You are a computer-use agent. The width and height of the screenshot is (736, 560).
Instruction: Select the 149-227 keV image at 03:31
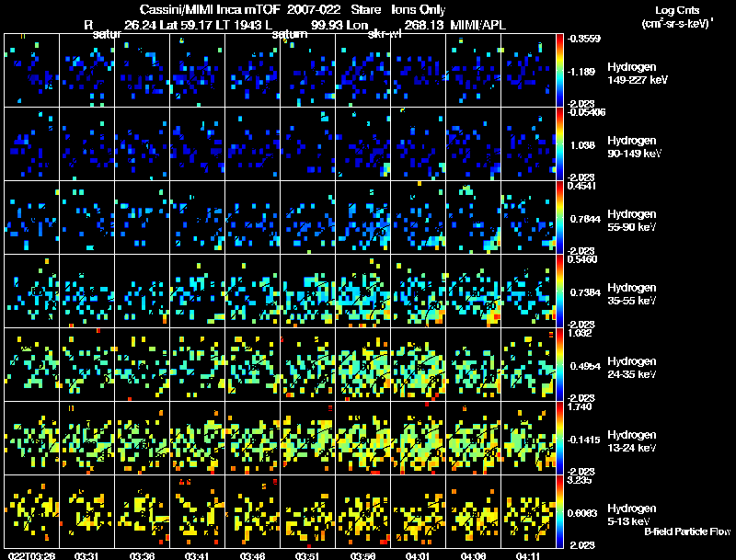coord(86,71)
